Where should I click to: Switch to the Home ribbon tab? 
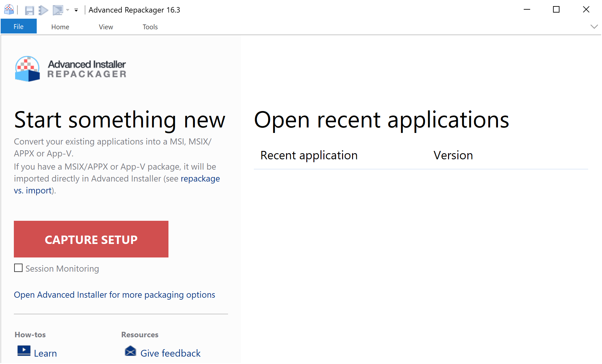pyautogui.click(x=60, y=27)
